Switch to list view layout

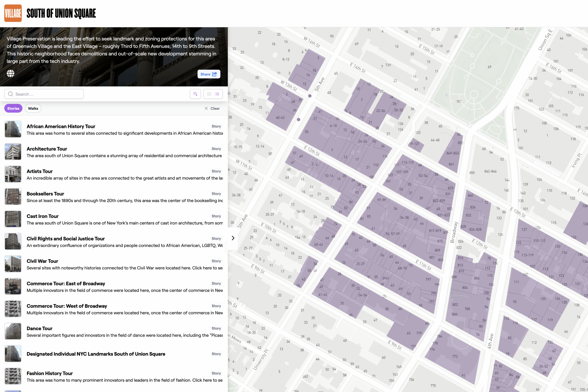point(217,94)
